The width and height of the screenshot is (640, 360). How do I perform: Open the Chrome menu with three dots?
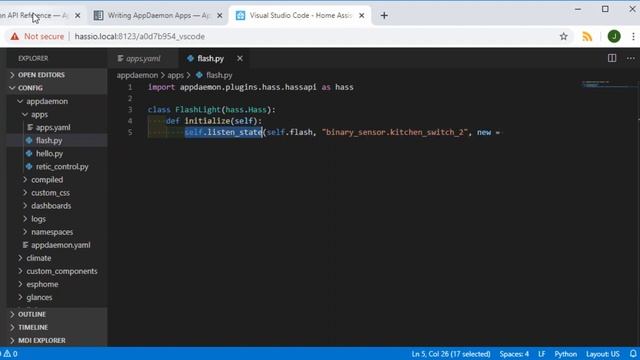tap(633, 36)
